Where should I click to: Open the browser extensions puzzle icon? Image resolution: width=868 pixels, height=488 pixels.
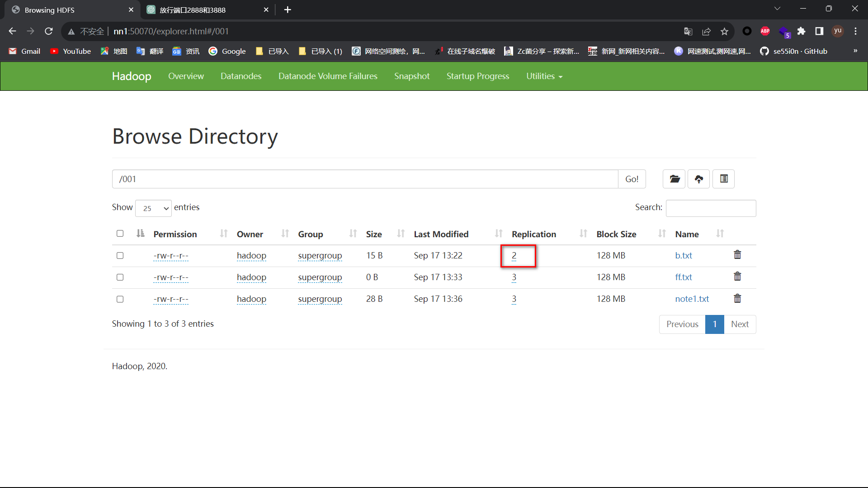pyautogui.click(x=801, y=31)
